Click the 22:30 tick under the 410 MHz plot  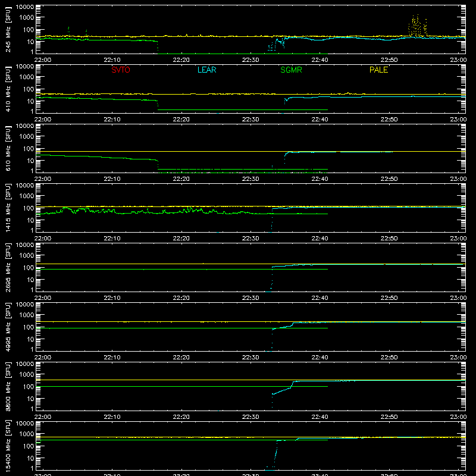250,120
